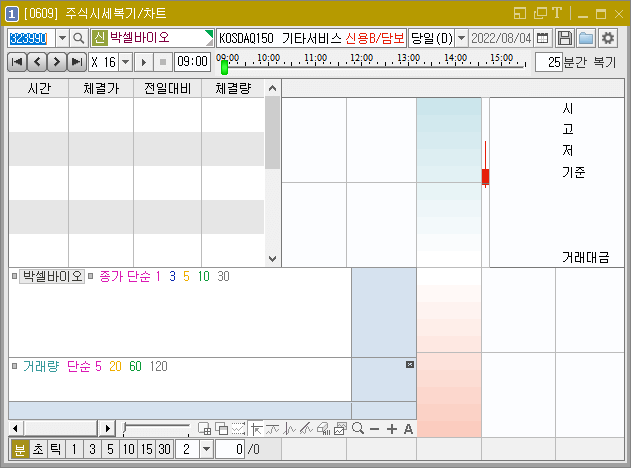Click the save floppy disk icon
631x468 pixels.
coord(564,39)
